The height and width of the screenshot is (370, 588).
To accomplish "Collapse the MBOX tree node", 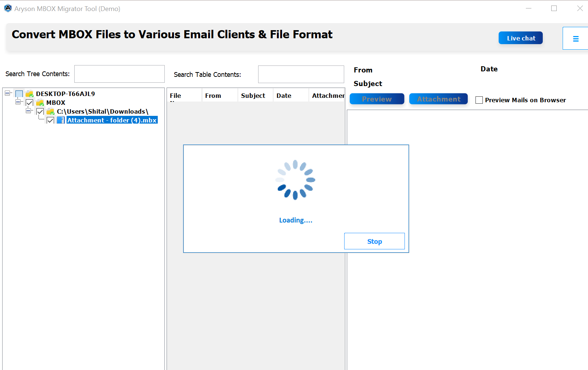I will tap(18, 102).
